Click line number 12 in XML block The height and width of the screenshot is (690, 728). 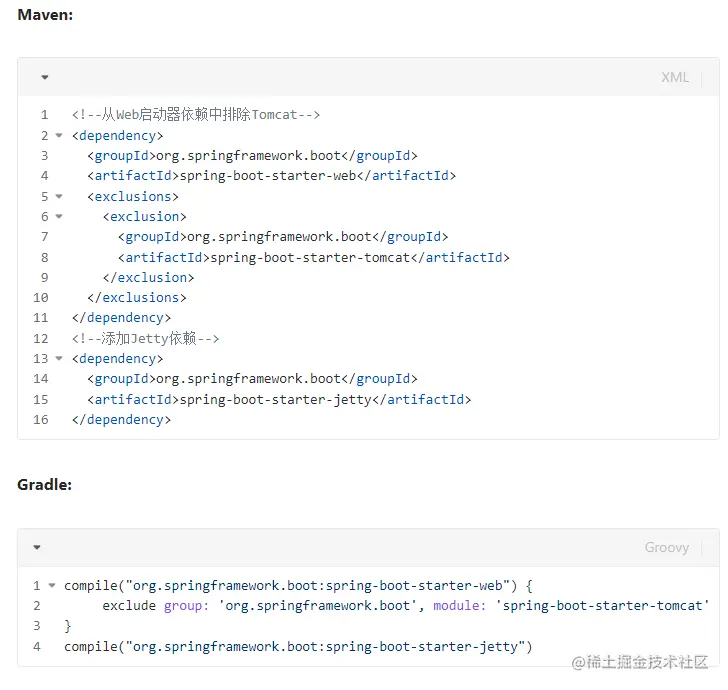point(41,338)
